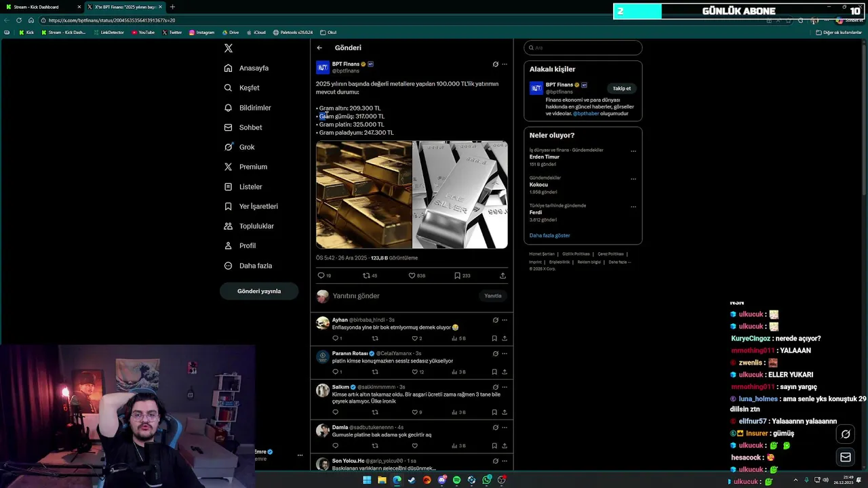Repost Ayhan's reply

click(375, 338)
